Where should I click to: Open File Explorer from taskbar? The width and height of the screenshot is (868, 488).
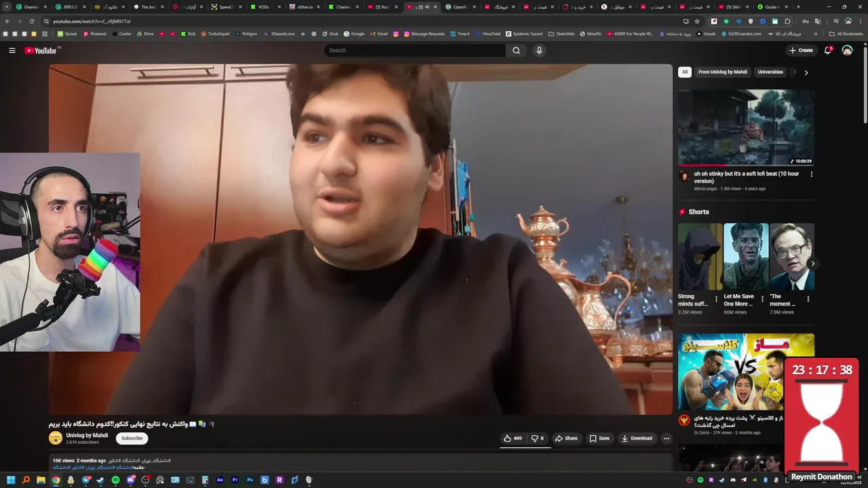41,480
